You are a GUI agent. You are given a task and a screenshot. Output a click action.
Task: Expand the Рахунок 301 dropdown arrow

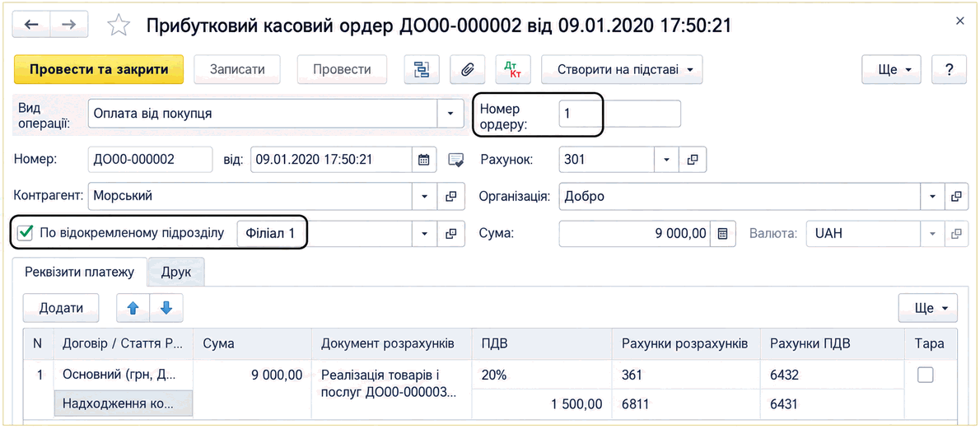click(666, 160)
